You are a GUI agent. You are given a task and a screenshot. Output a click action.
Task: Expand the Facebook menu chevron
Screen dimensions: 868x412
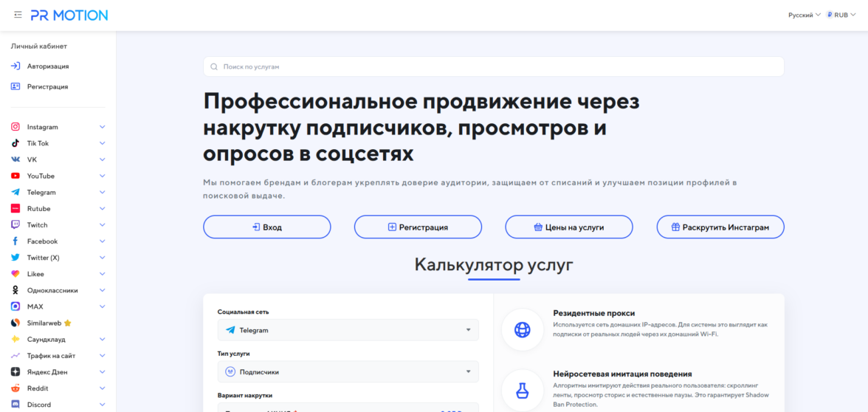(x=102, y=241)
